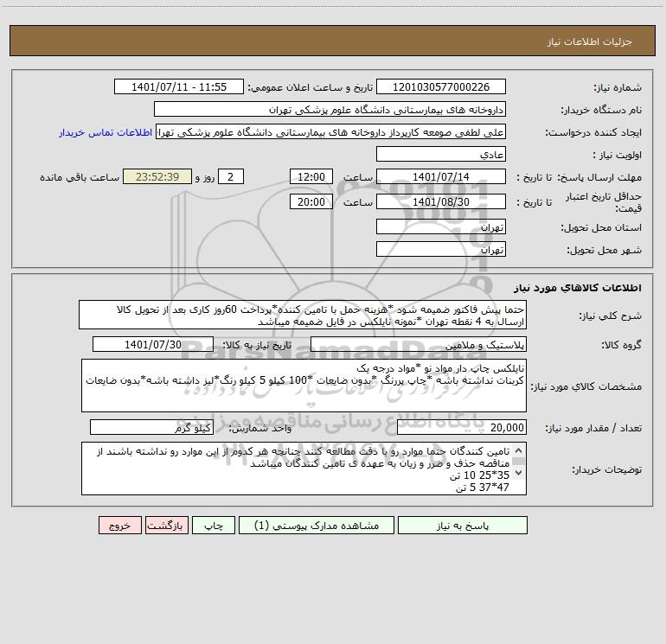Click the announcement date field 1401/07/11 - 11:55
Viewport: 666px width, 644px height.
pos(179,86)
